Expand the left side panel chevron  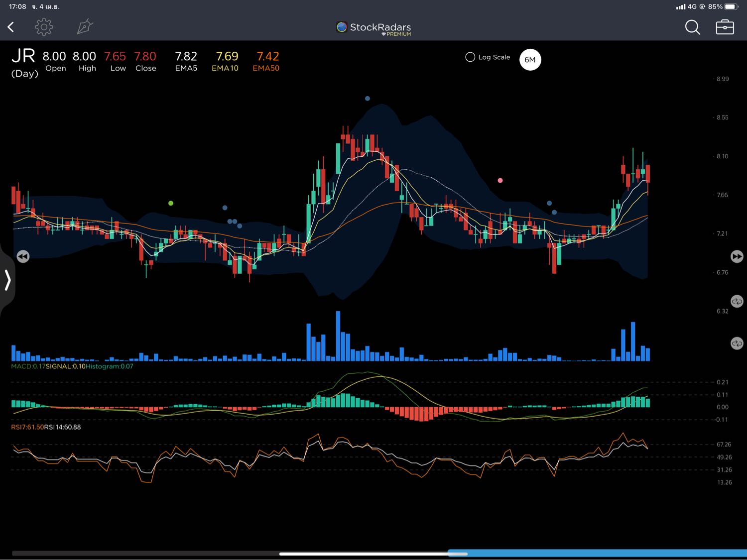pos(7,280)
